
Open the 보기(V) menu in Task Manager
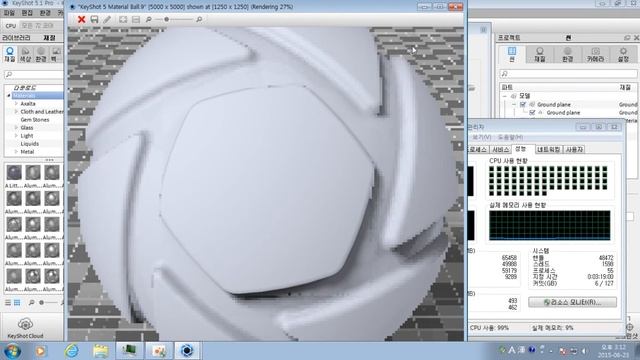click(x=482, y=137)
